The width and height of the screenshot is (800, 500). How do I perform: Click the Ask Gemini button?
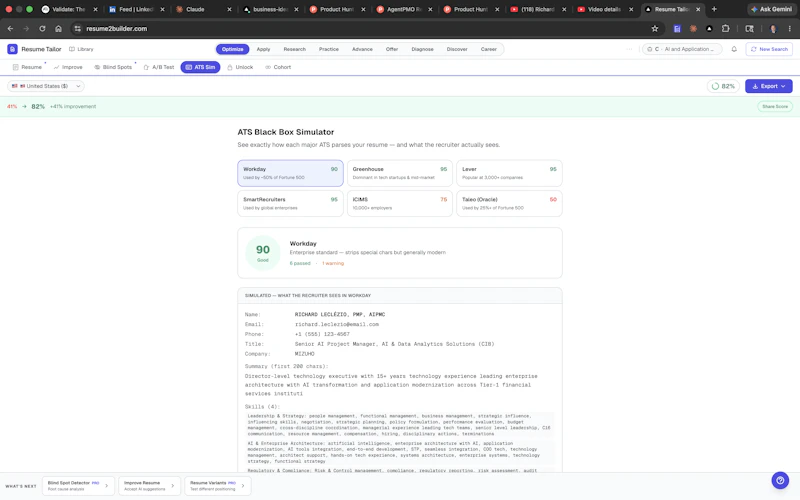(771, 9)
